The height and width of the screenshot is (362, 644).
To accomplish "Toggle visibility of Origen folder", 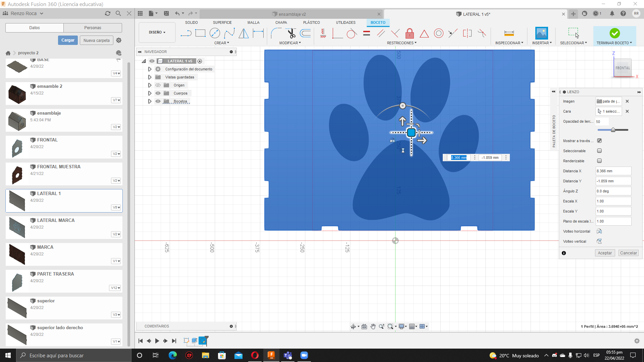I will 158,85.
